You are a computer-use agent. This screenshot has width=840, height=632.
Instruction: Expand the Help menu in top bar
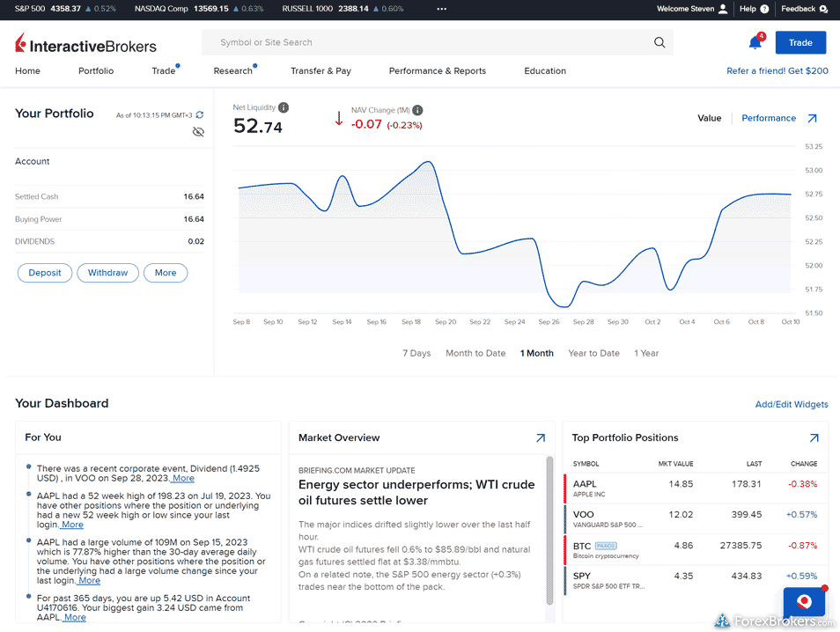coord(754,9)
